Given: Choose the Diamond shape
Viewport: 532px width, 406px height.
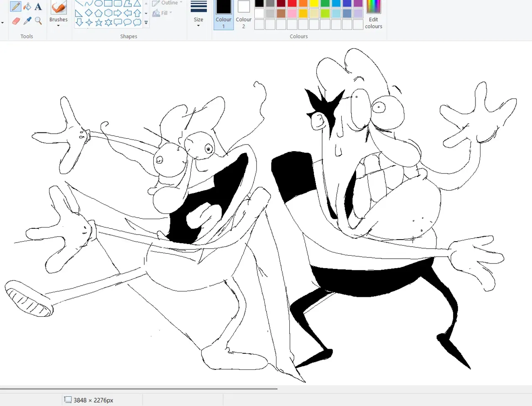Looking at the screenshot, I should pyautogui.click(x=89, y=13).
